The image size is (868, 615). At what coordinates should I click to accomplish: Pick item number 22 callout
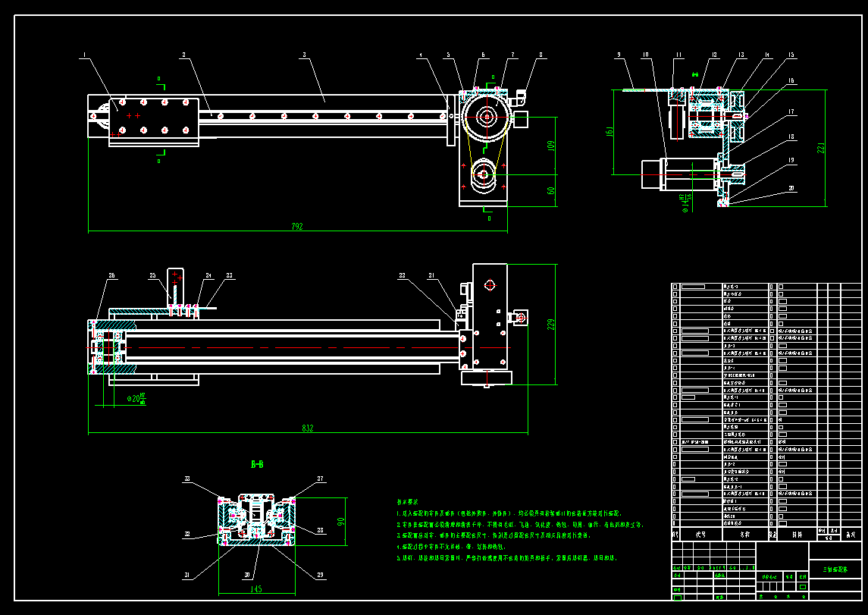[x=402, y=275]
